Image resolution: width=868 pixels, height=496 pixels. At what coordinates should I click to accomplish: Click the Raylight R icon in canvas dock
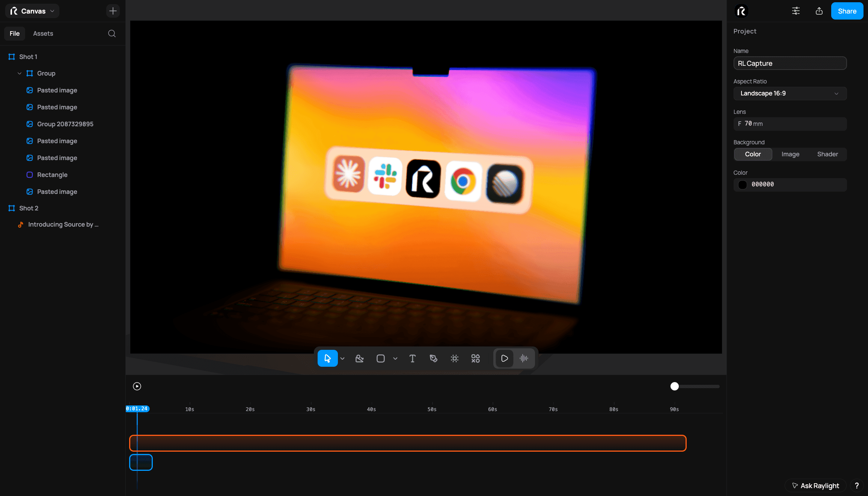pos(423,179)
